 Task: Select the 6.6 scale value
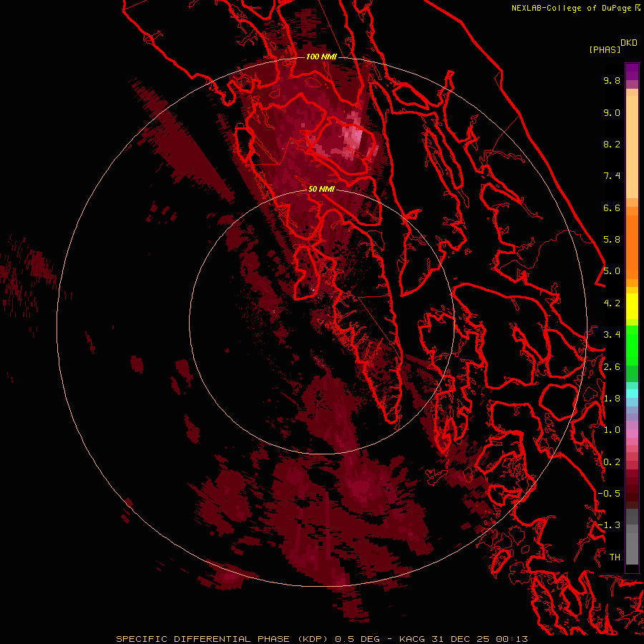pos(612,208)
